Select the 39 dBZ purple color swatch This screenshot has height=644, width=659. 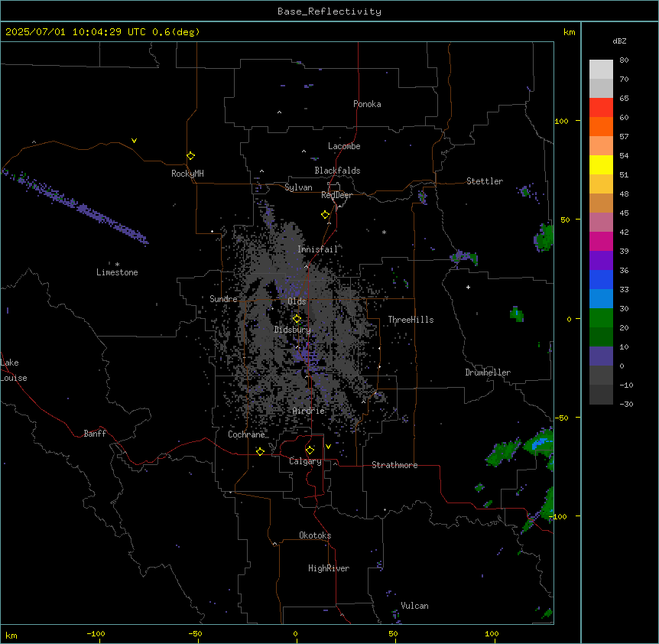(x=601, y=261)
